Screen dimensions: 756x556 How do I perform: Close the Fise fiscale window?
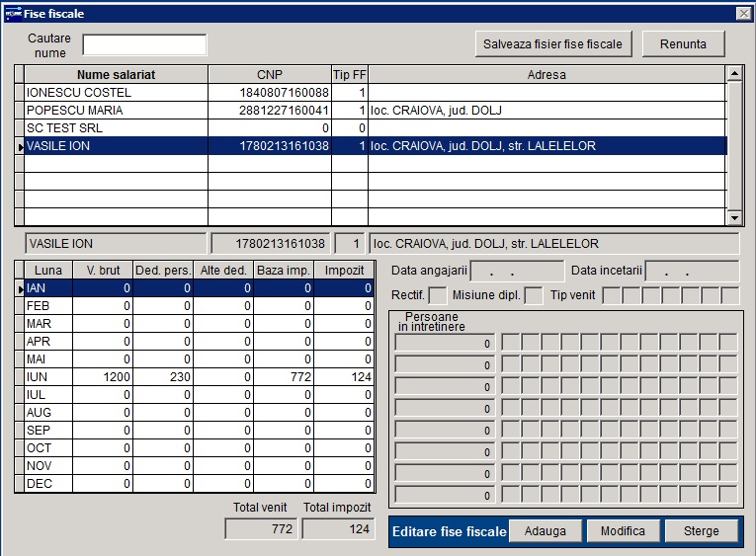[744, 14]
